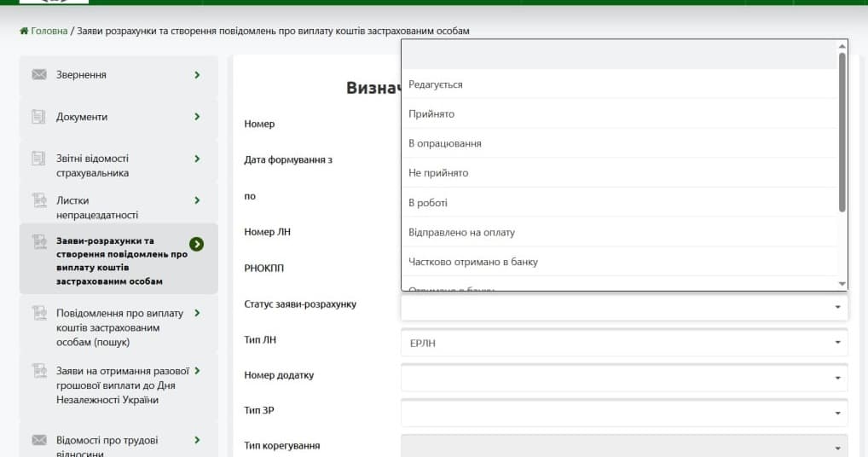Click the envelope icon beside Відомості про трудові відносини
868x457 pixels.
tap(39, 440)
